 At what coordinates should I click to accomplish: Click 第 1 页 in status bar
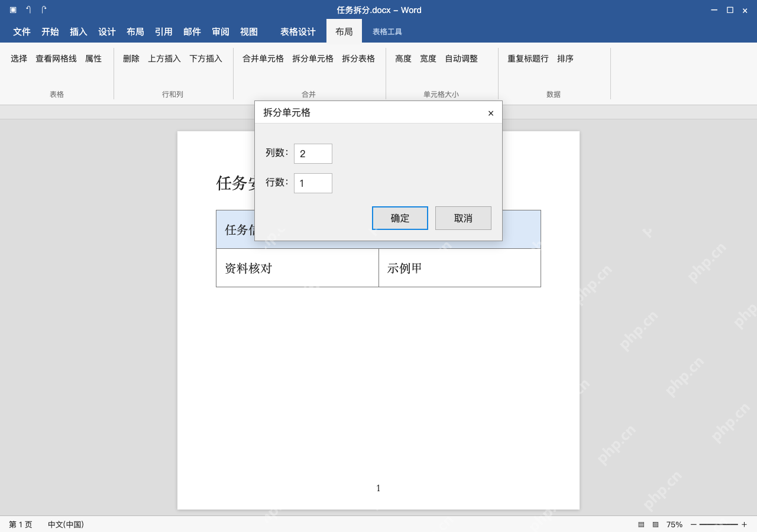pyautogui.click(x=21, y=524)
